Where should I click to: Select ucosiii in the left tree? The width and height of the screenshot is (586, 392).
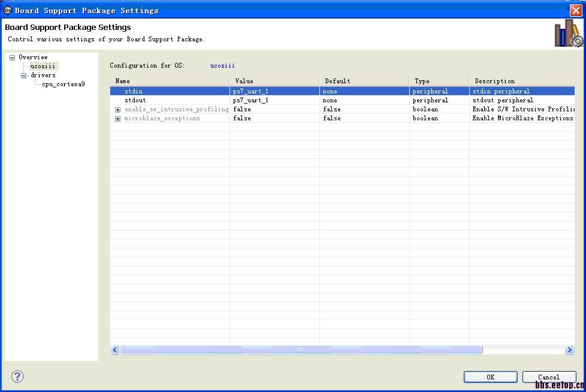click(43, 66)
